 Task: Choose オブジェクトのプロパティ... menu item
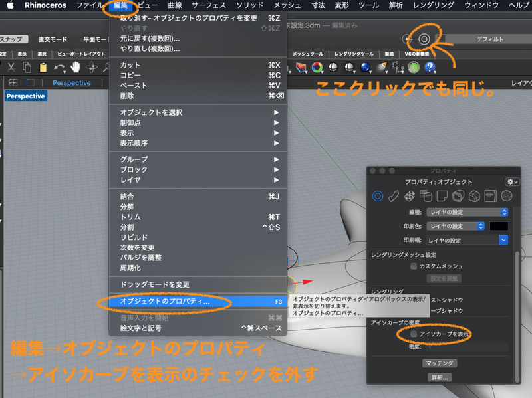(198, 302)
